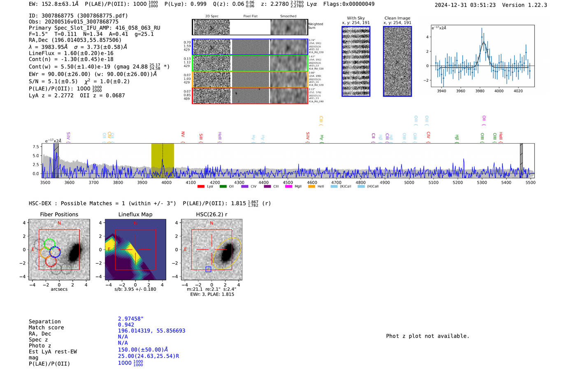Select the "Flags:0x00000049" text
Viewport: 576px width, 392px height.
click(349, 4)
